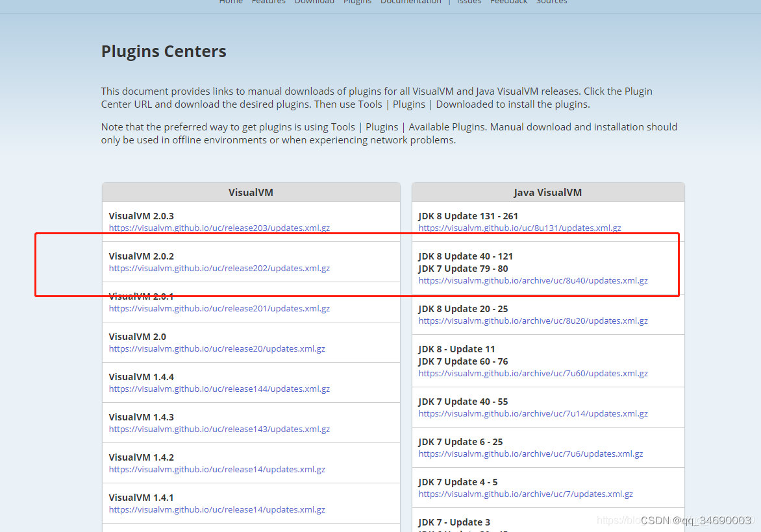Click the 'JDK 7 Update 79 - 80' label
761x532 pixels.
click(463, 269)
